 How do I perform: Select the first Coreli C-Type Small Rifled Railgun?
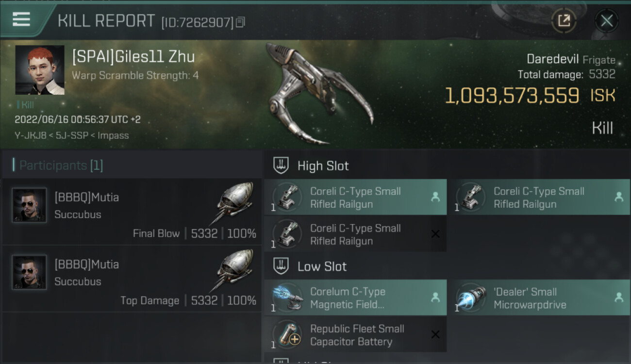(355, 198)
